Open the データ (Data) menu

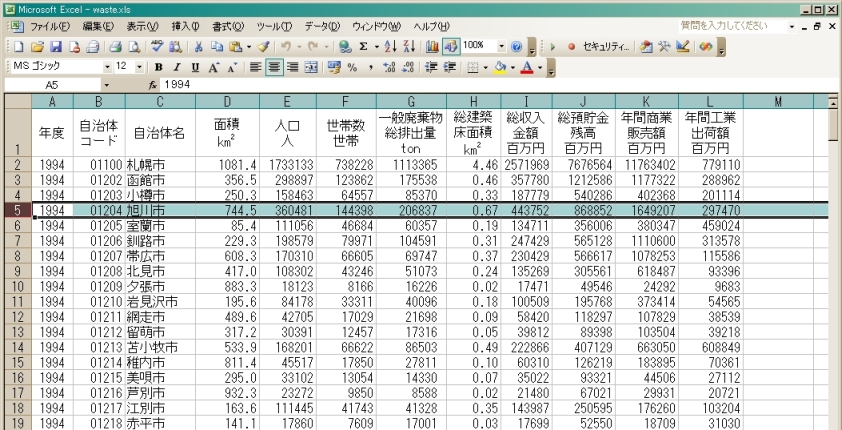click(x=322, y=25)
